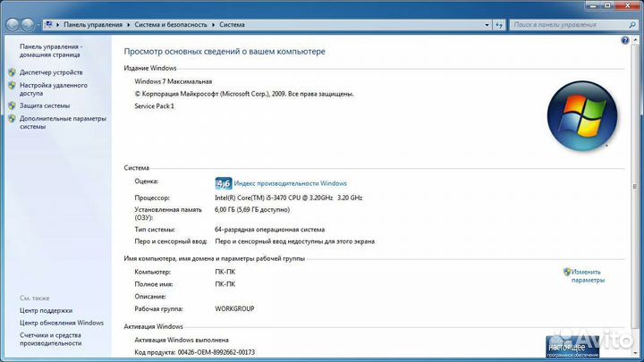Open the address bar history dropdown arrow

pyautogui.click(x=487, y=25)
